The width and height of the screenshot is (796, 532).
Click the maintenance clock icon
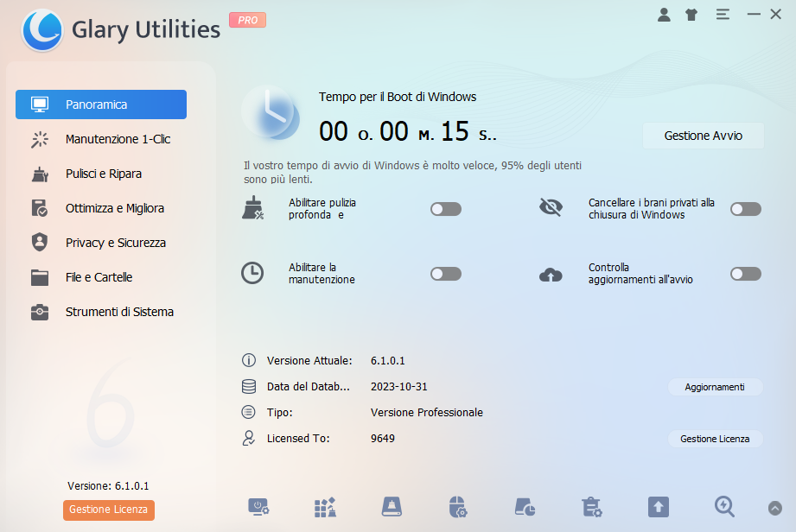252,273
